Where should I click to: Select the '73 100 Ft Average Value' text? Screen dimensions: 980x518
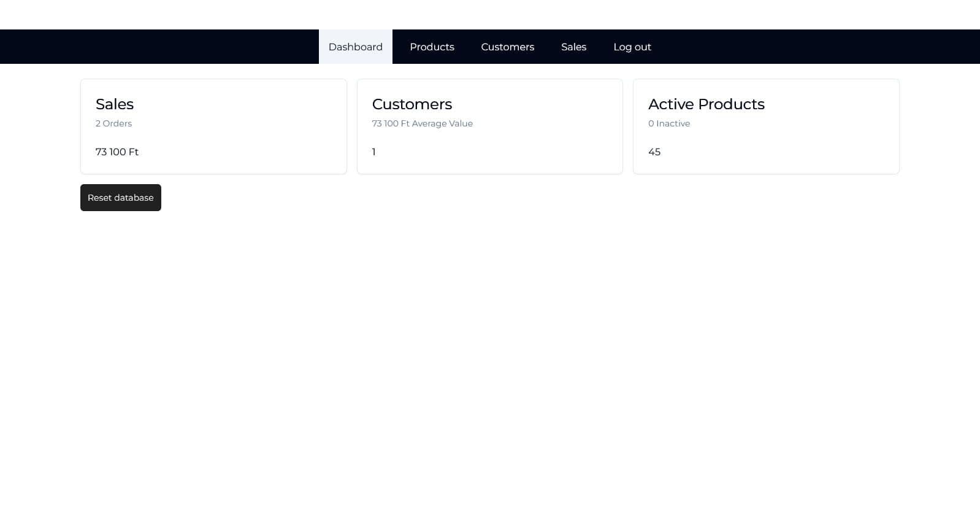[422, 123]
